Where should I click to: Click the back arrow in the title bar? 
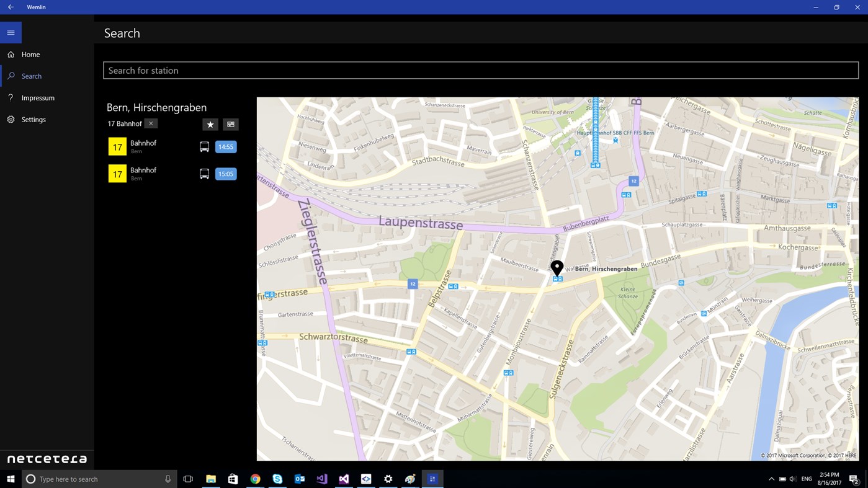pyautogui.click(x=9, y=7)
